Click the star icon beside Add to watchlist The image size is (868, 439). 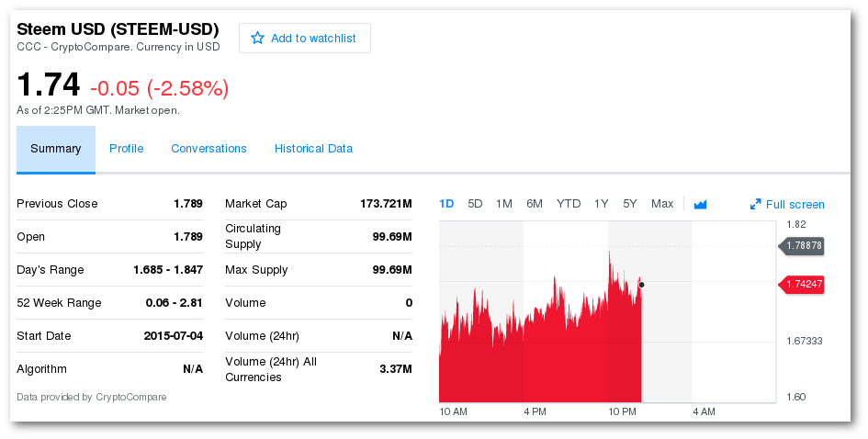[x=257, y=39]
